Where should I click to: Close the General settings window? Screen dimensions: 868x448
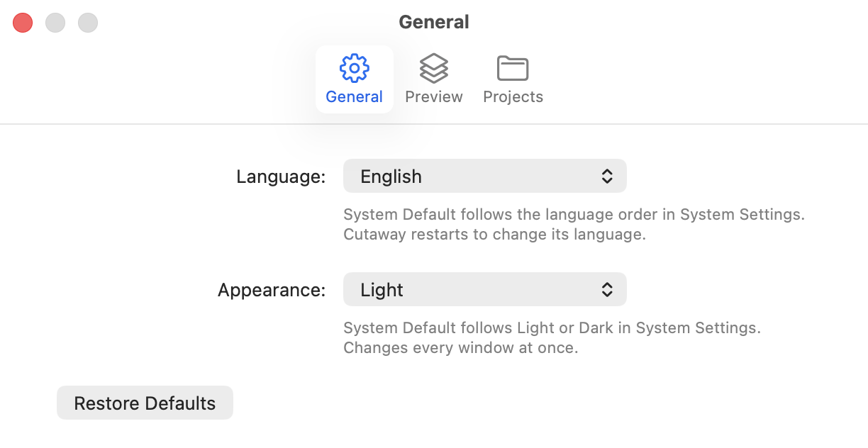pos(23,23)
